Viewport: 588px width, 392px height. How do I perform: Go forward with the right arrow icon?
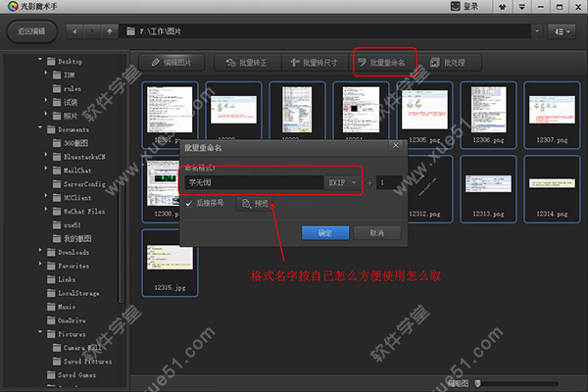click(x=92, y=31)
